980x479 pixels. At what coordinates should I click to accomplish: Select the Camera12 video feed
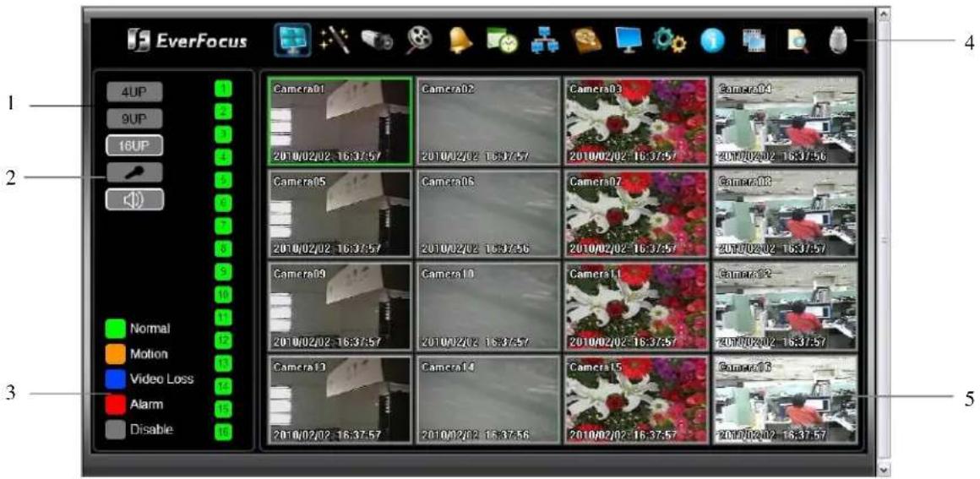tap(785, 307)
